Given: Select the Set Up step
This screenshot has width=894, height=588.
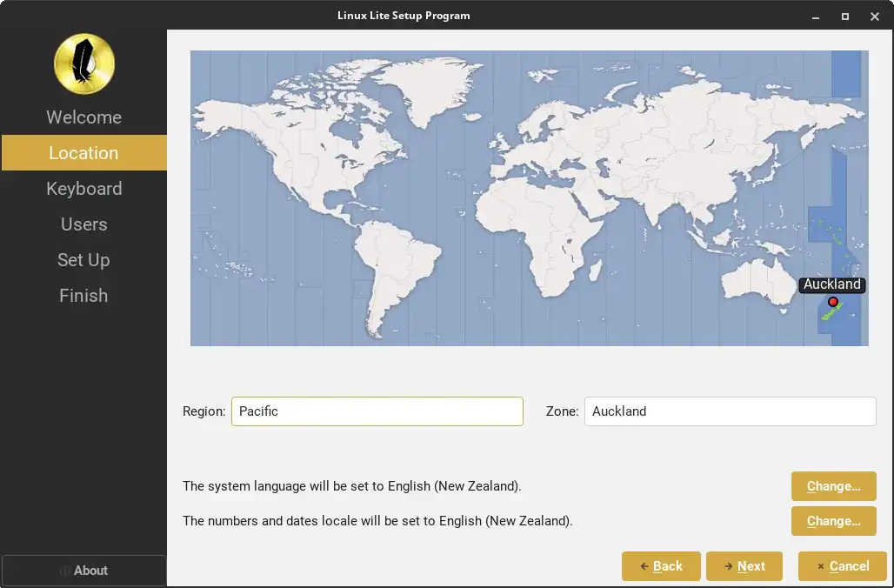Looking at the screenshot, I should click(x=83, y=260).
